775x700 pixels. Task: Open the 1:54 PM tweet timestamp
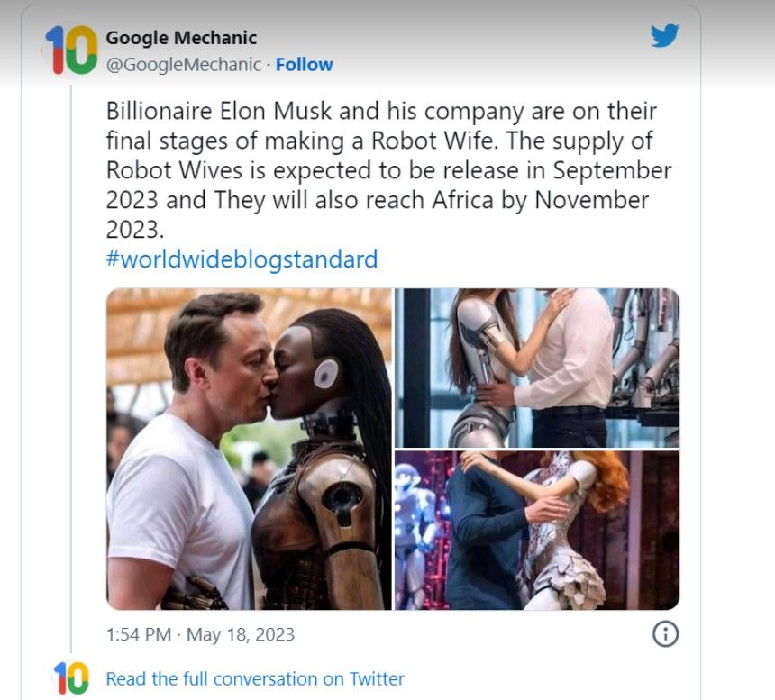click(x=139, y=634)
